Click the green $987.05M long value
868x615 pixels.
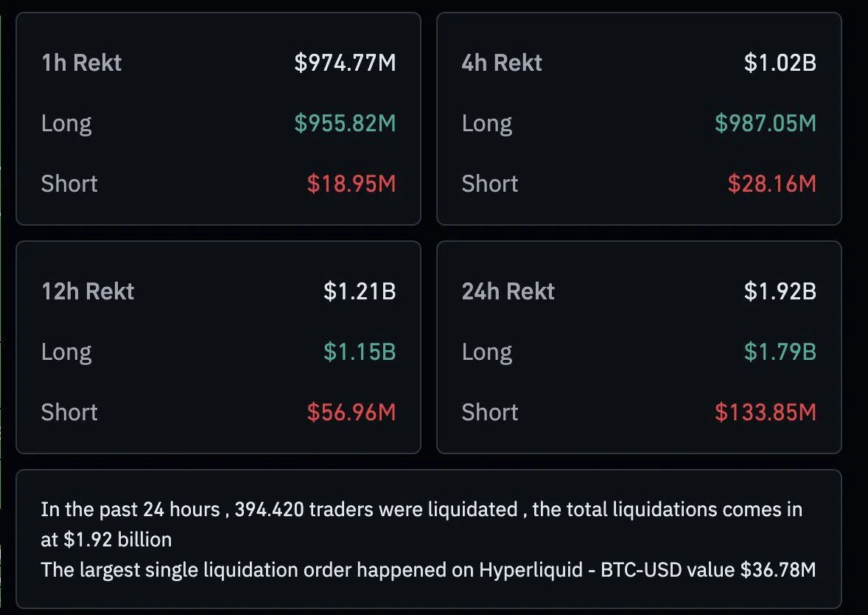click(766, 123)
